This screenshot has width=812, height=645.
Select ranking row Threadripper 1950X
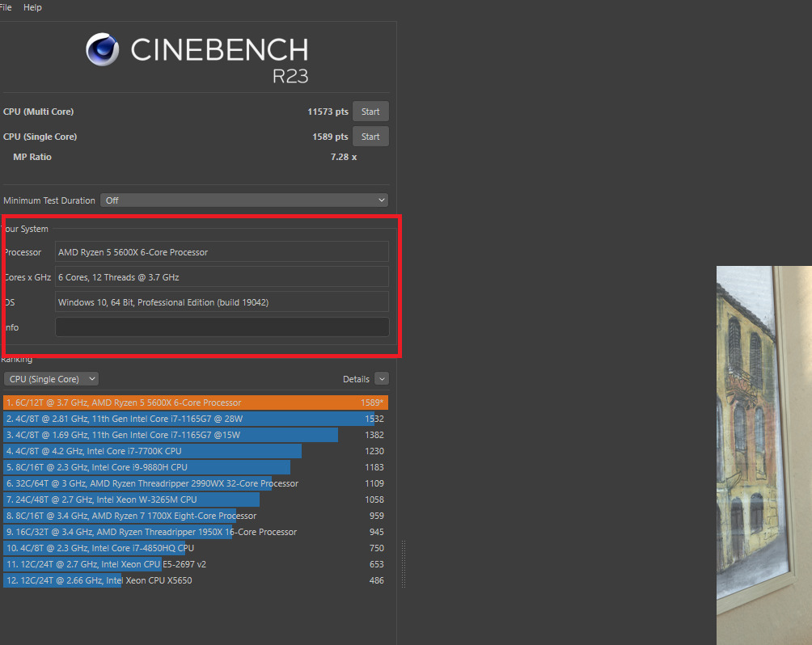(195, 532)
